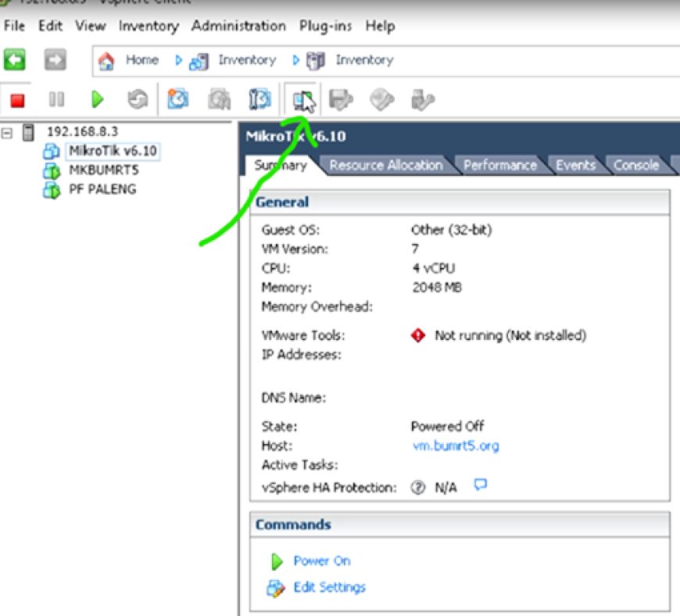Open the Administration menu
Viewport: 680px width, 616px height.
tap(239, 26)
